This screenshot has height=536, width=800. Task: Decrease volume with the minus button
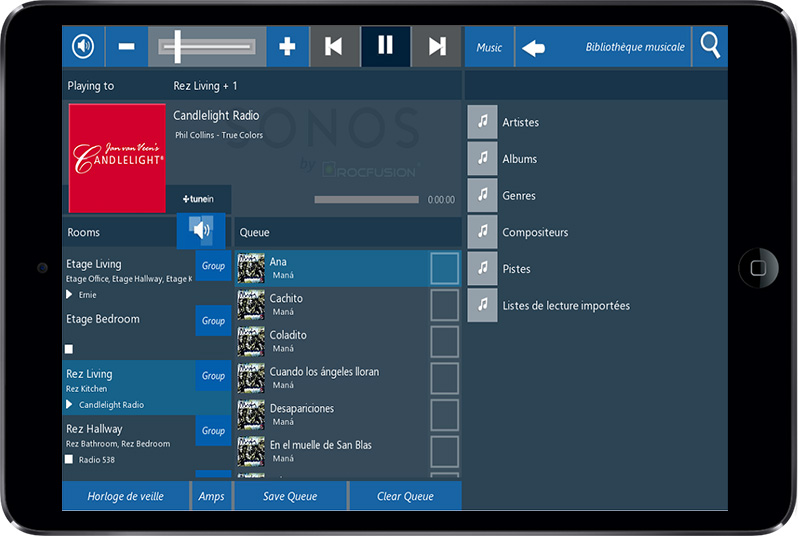pos(126,47)
